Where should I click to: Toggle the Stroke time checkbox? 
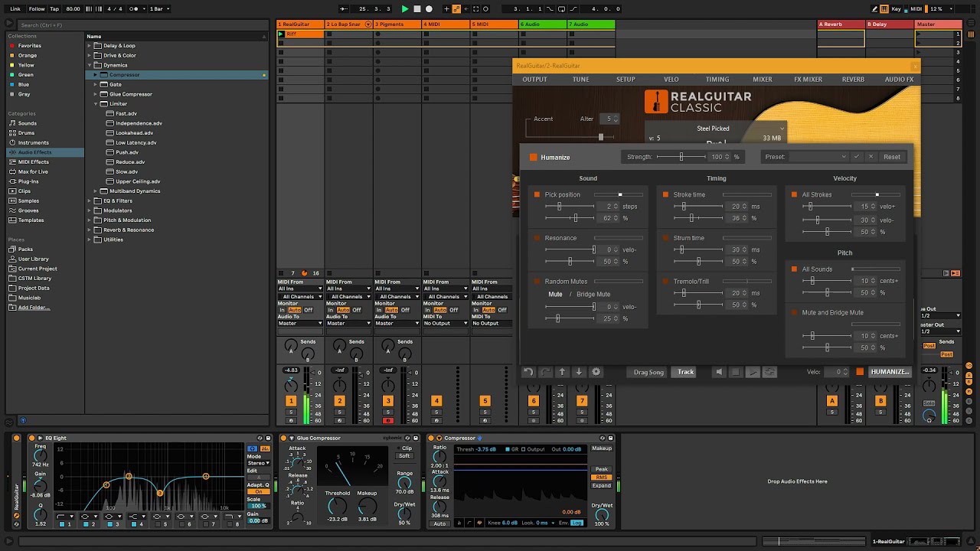(666, 194)
